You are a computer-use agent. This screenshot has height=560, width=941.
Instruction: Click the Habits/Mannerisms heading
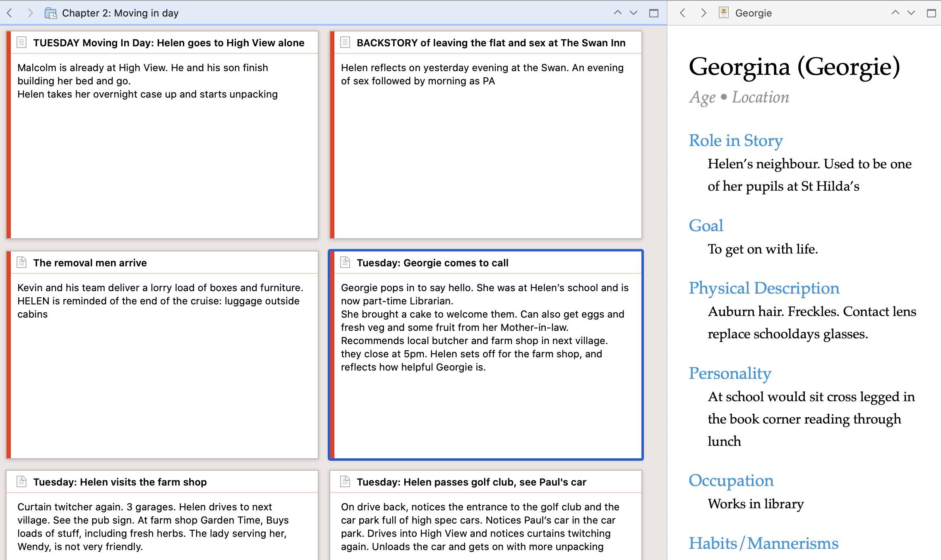[763, 543]
